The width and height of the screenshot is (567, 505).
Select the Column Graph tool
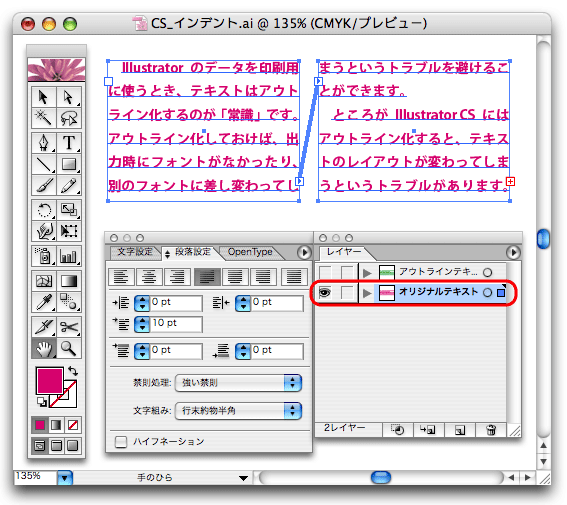pyautogui.click(x=69, y=256)
